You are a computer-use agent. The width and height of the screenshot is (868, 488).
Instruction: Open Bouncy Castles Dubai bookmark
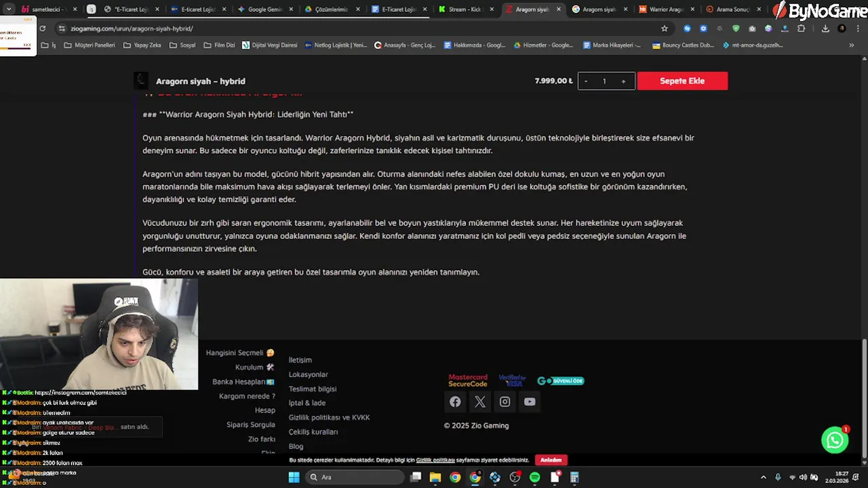(683, 45)
